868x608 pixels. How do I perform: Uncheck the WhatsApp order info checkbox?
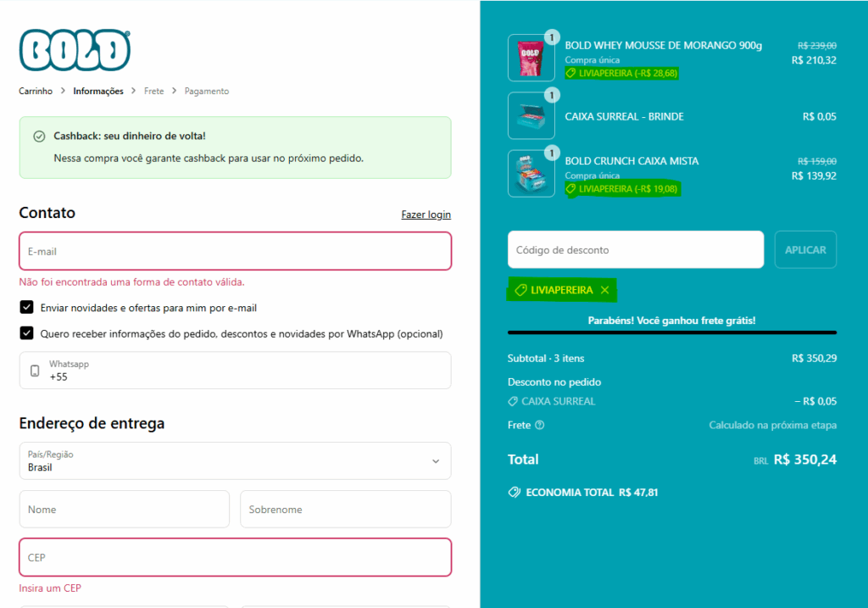point(27,333)
